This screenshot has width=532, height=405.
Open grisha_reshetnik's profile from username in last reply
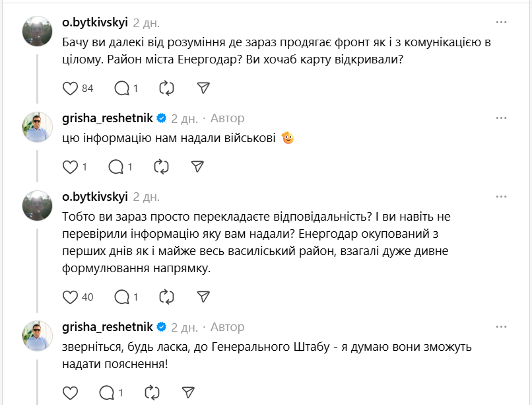pyautogui.click(x=108, y=327)
